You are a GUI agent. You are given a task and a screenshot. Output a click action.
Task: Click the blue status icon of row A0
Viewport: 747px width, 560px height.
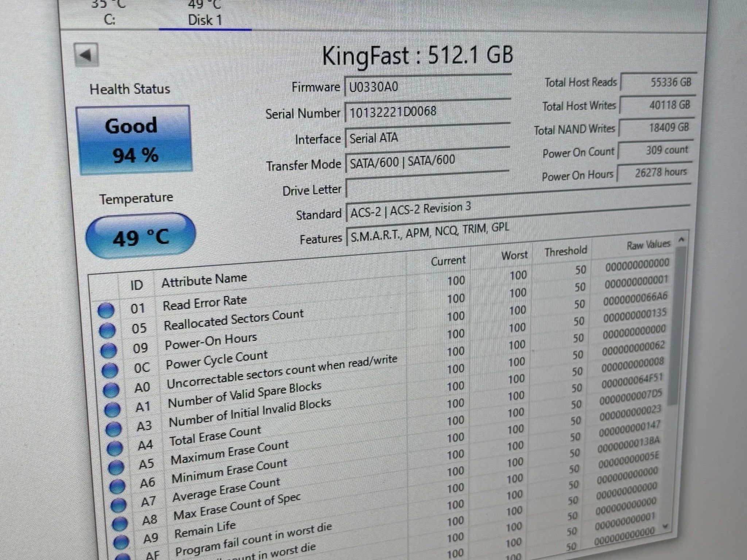(x=111, y=390)
